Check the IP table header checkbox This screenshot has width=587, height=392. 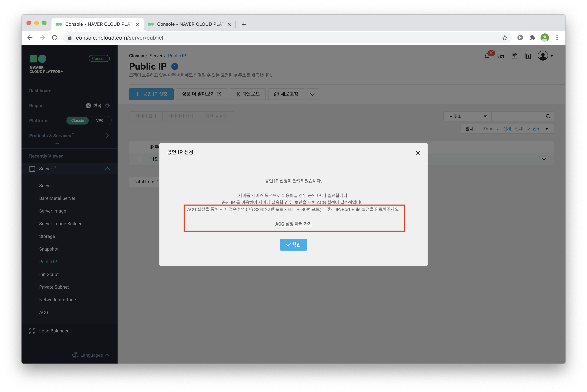coord(139,148)
